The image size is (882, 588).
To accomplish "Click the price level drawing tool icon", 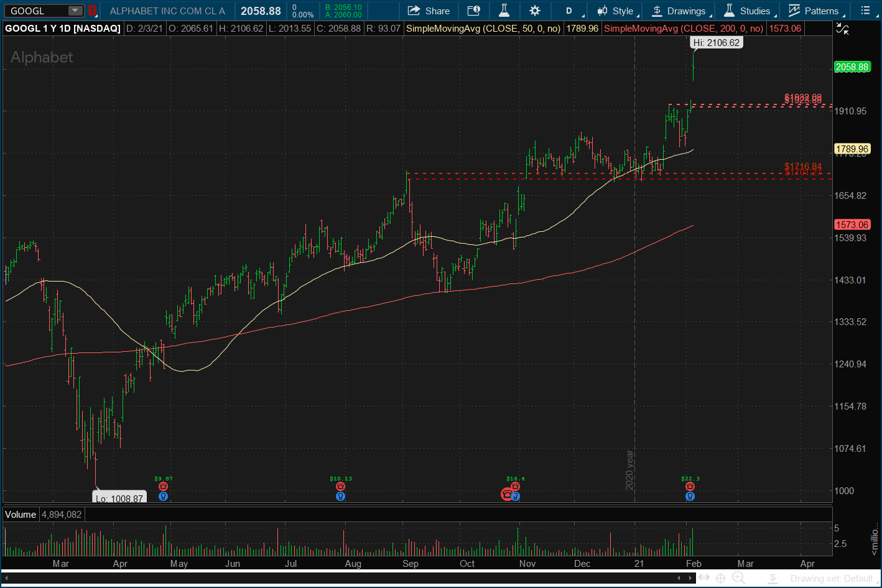I will pyautogui.click(x=772, y=578).
